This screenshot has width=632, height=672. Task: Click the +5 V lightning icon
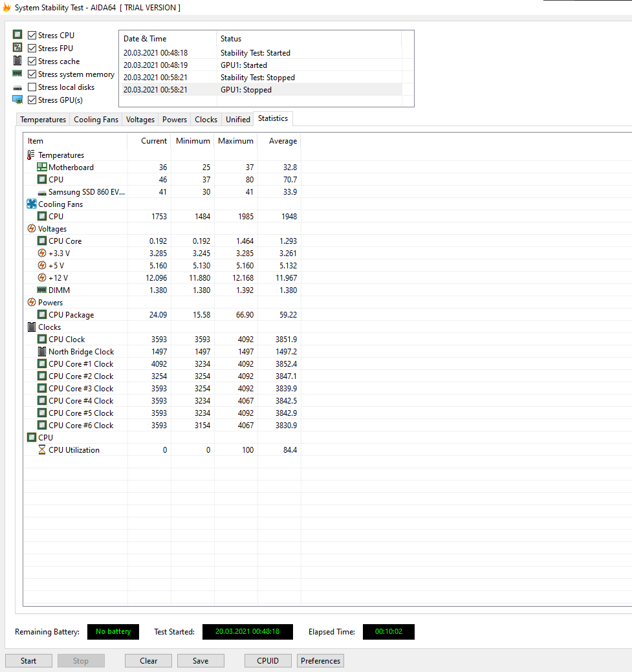click(x=41, y=265)
